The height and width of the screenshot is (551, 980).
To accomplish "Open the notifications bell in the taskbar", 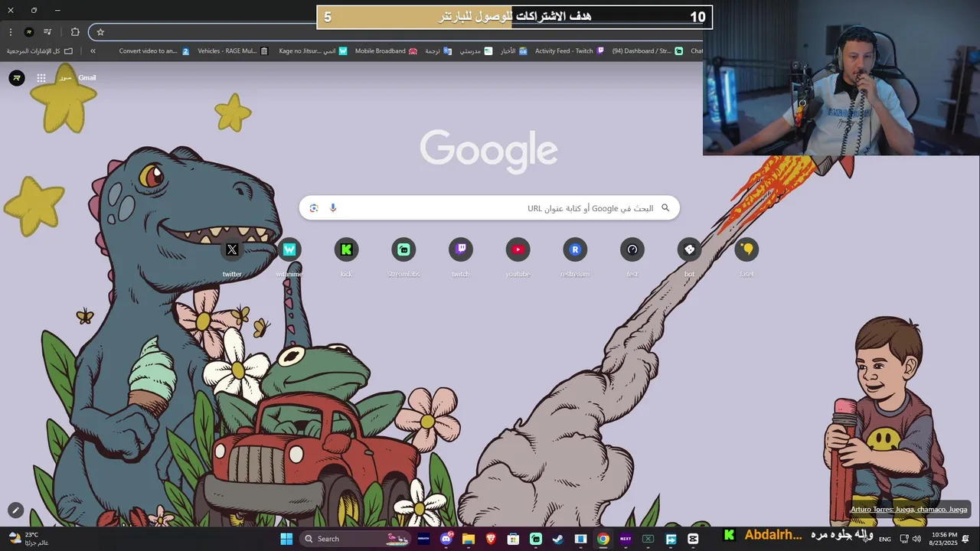I will tap(966, 539).
